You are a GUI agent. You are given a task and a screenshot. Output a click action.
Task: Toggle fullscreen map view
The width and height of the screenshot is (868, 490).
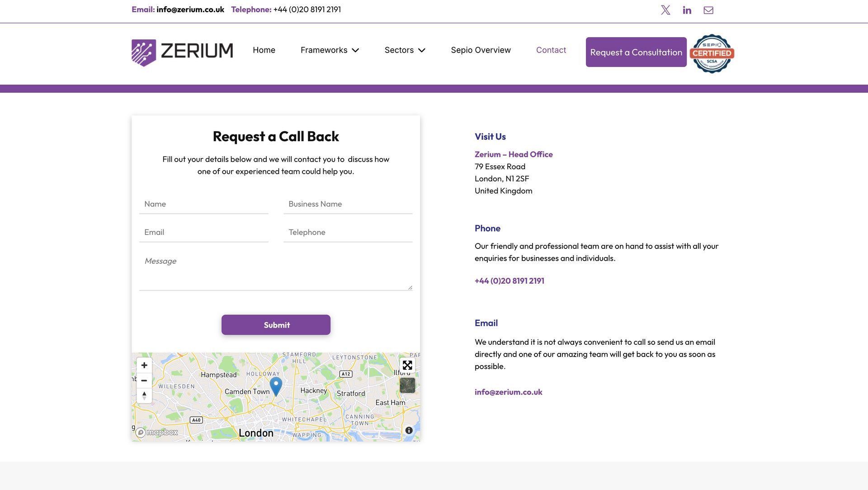[407, 365]
